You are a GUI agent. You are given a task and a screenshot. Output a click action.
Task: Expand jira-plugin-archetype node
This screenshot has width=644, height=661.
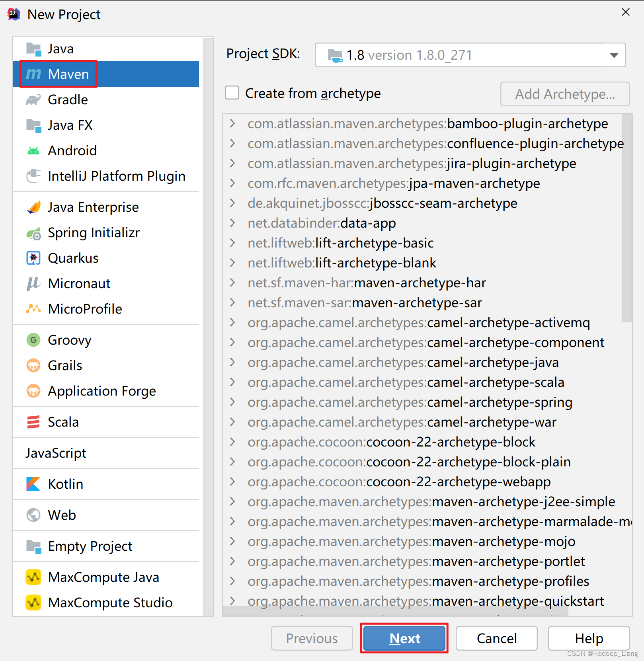click(x=232, y=163)
